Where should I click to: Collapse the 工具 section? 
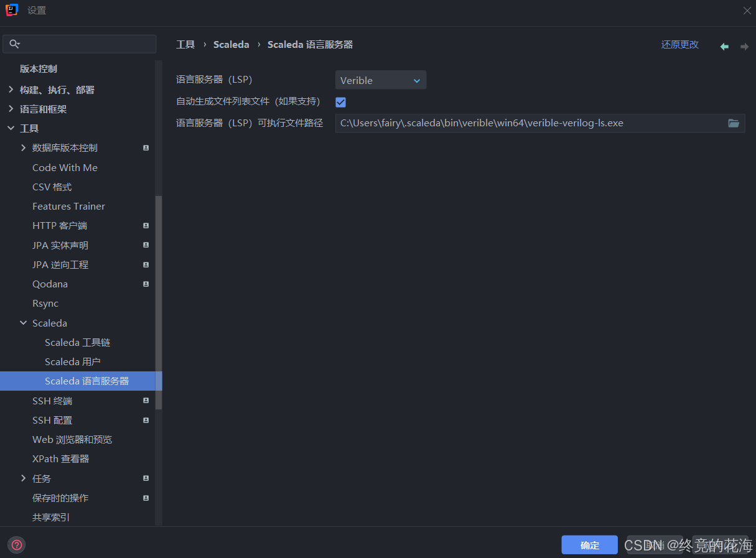pos(11,128)
